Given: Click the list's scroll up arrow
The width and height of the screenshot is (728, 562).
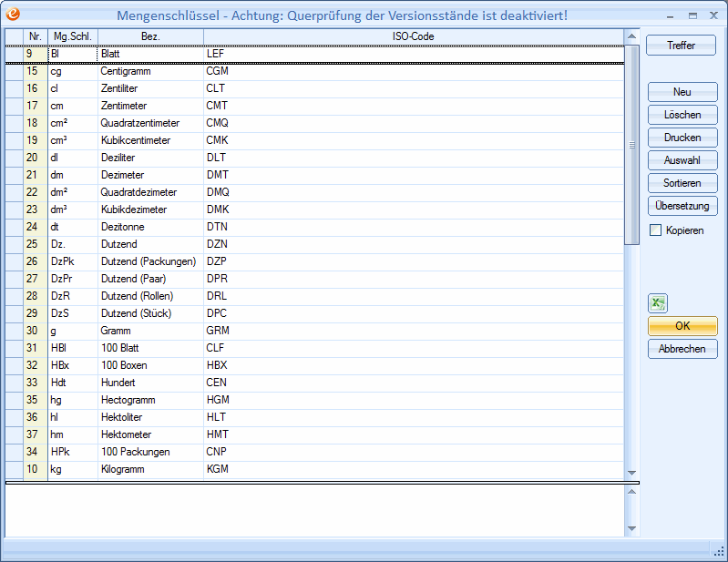Looking at the screenshot, I should click(631, 36).
